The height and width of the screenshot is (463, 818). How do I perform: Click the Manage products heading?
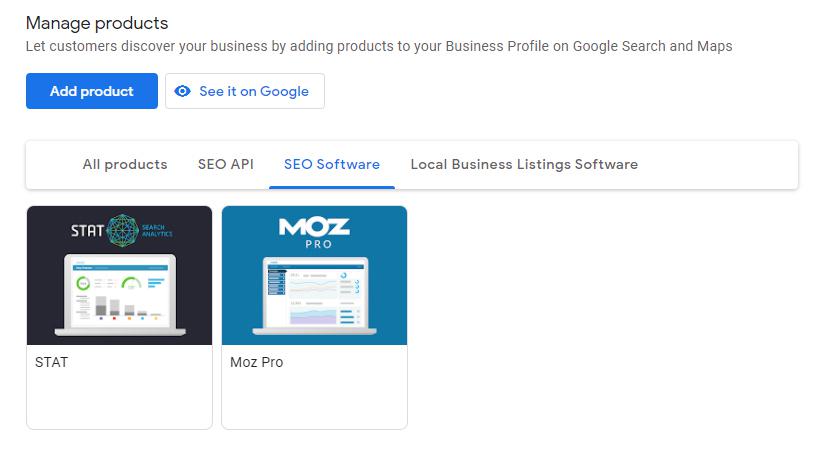pyautogui.click(x=97, y=22)
